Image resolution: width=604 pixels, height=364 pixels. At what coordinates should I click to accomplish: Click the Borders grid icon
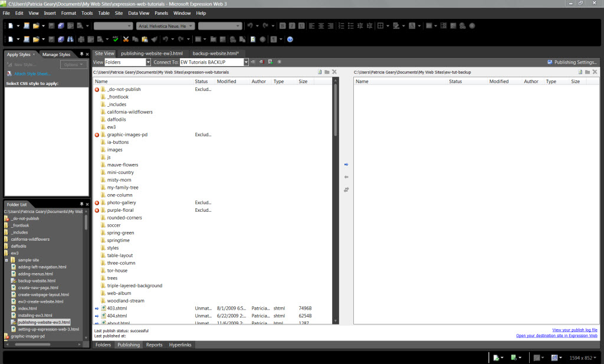pos(380,26)
